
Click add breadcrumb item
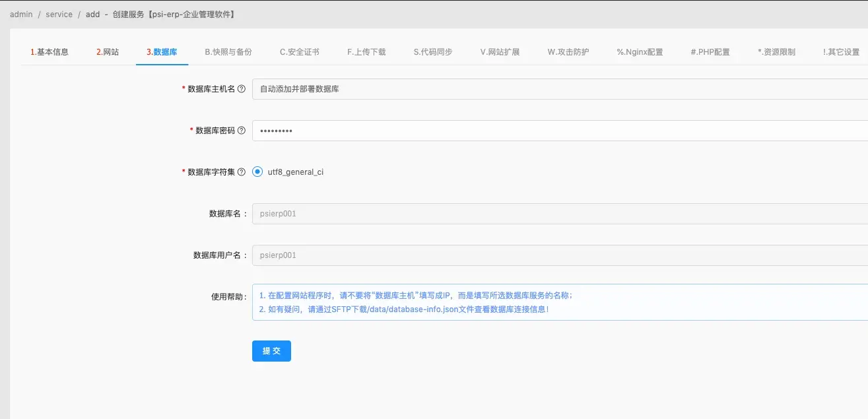click(x=93, y=14)
